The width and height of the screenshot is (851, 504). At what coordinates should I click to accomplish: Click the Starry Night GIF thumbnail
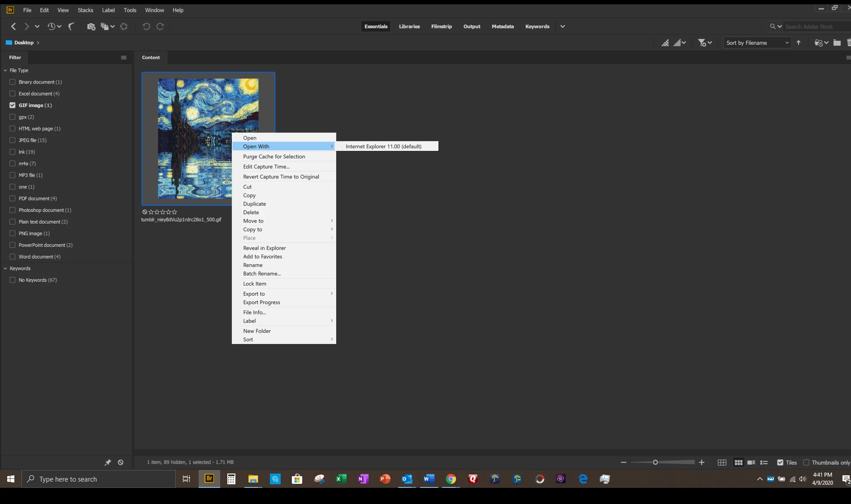coord(208,138)
